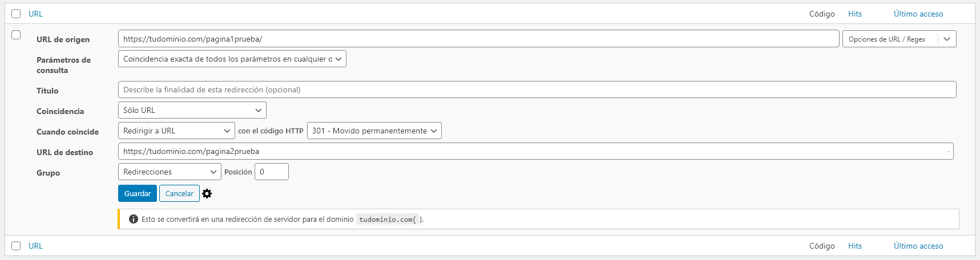Choose HTTP code 301 dropdown

tap(374, 131)
